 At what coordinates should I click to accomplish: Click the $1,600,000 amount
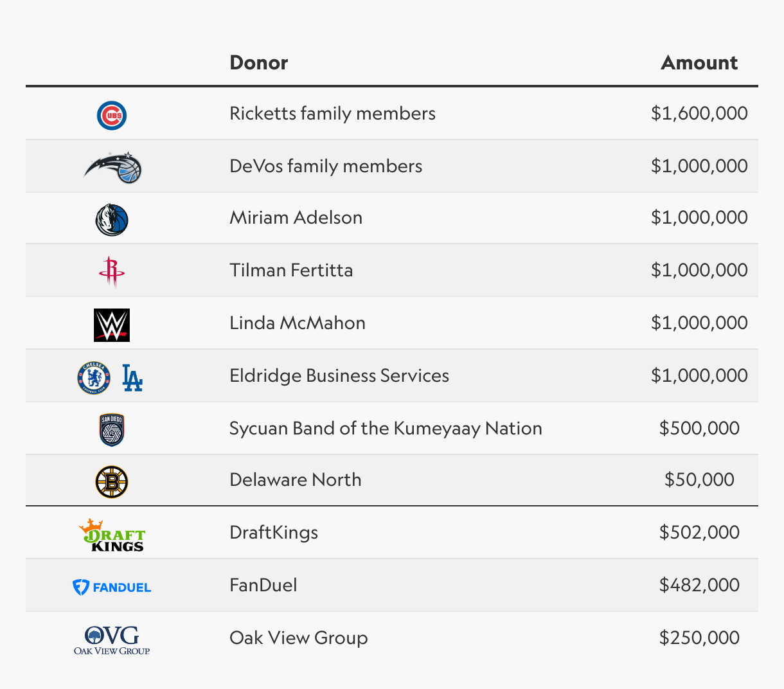(699, 114)
